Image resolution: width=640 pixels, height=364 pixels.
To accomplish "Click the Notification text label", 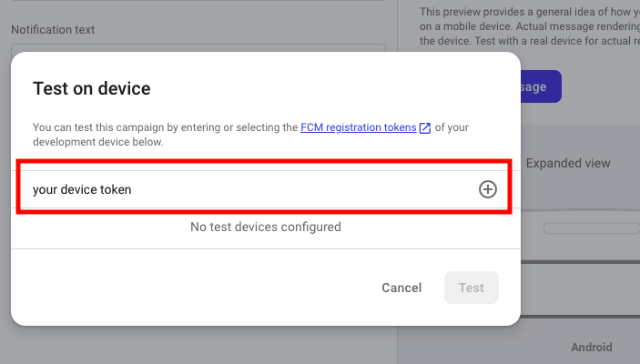I will pyautogui.click(x=53, y=30).
